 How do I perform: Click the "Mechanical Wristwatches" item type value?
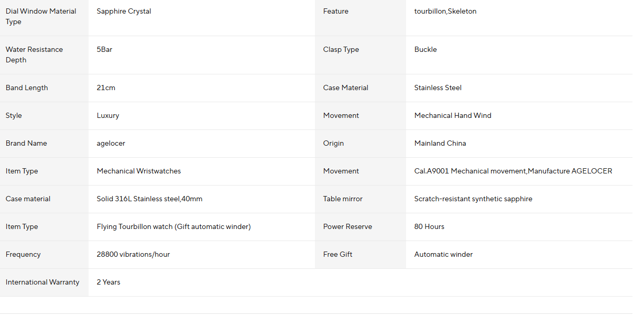(139, 171)
